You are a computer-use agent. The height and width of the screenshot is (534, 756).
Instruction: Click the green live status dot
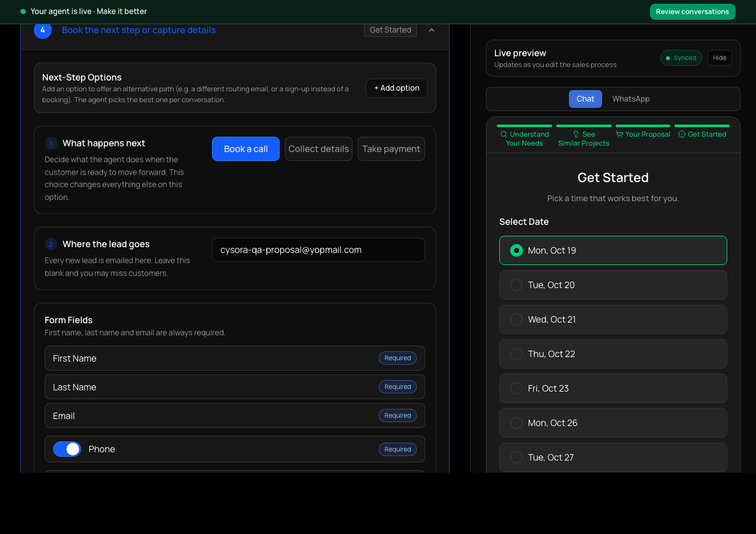[x=22, y=11]
